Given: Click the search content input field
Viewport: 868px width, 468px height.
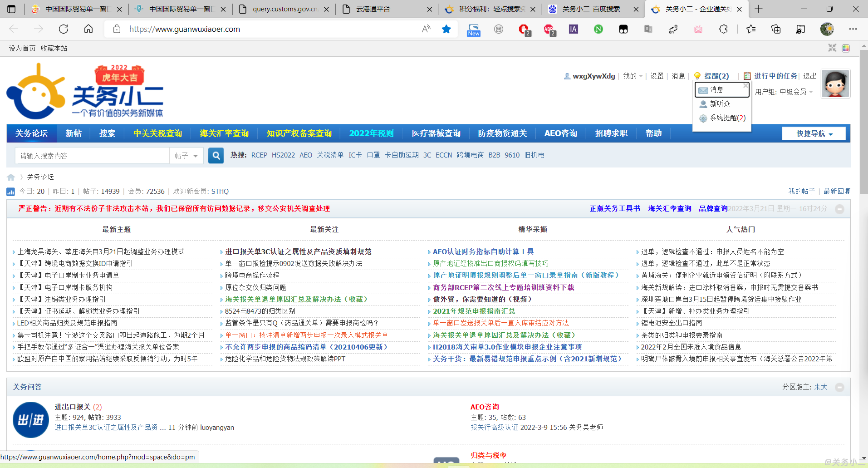Looking at the screenshot, I should coord(93,156).
